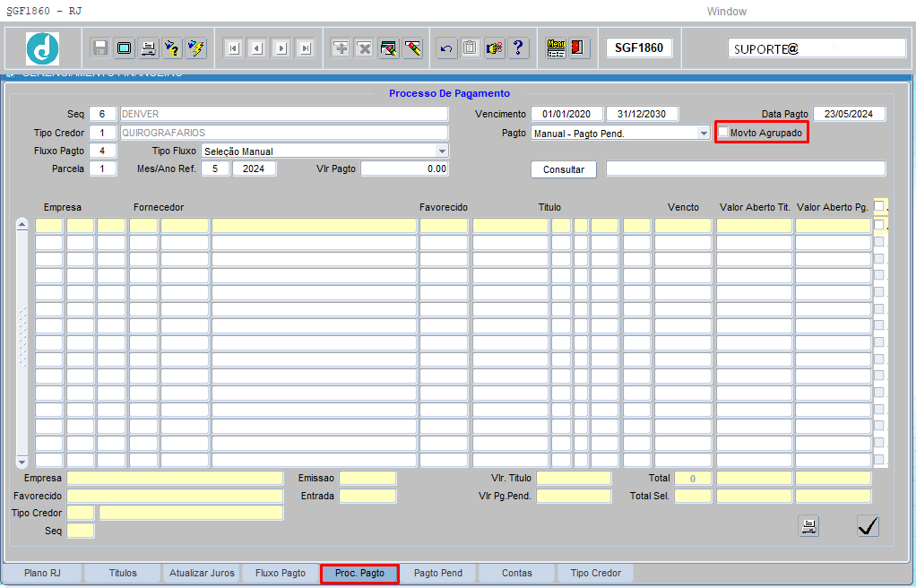The width and height of the screenshot is (916, 588).
Task: Tick the select-all checkbox in grid header
Action: [879, 206]
